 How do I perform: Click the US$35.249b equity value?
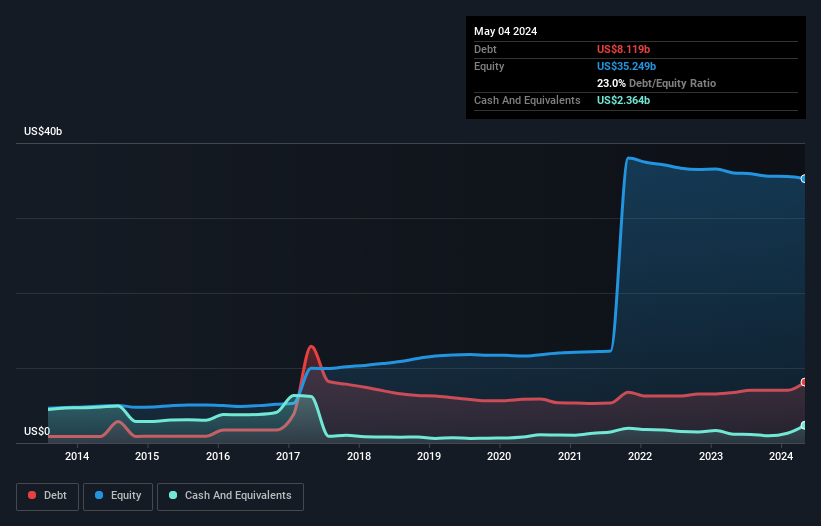626,66
